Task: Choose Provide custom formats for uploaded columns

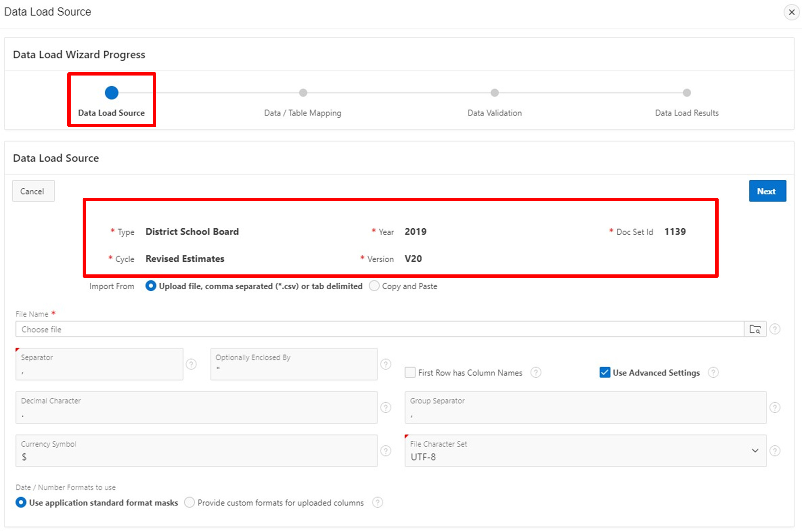Action: tap(190, 502)
